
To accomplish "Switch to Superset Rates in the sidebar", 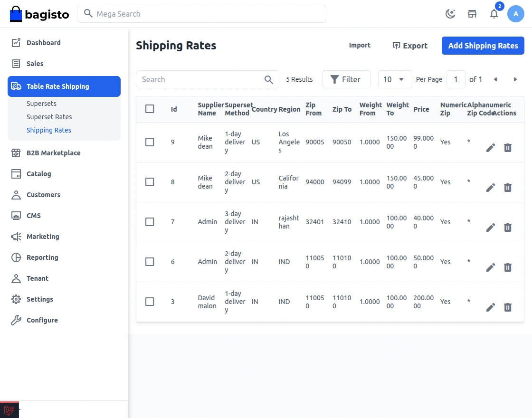I will pyautogui.click(x=49, y=116).
